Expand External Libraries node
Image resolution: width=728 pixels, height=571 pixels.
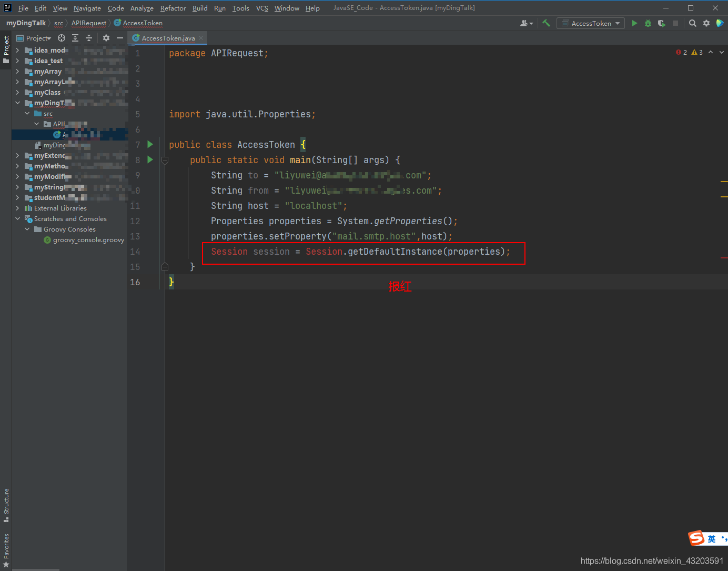17,208
